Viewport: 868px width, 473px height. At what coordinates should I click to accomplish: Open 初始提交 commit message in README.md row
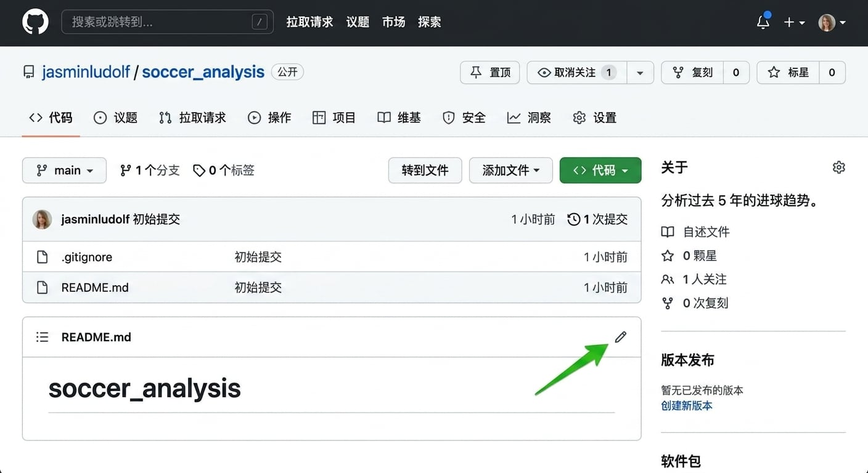258,288
